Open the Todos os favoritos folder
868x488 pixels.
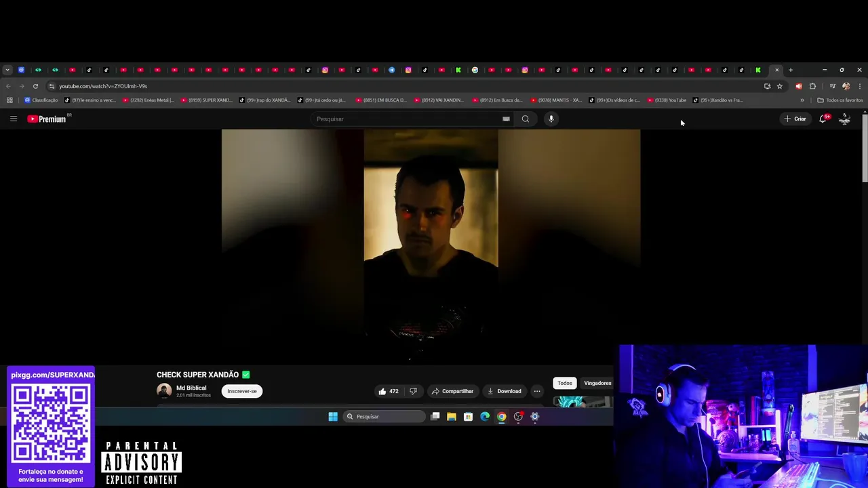[840, 100]
